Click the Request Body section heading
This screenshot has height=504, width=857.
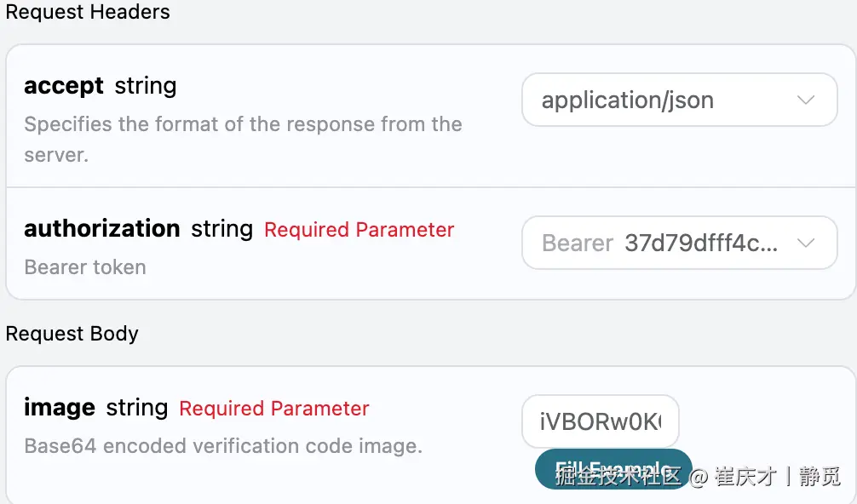point(72,334)
